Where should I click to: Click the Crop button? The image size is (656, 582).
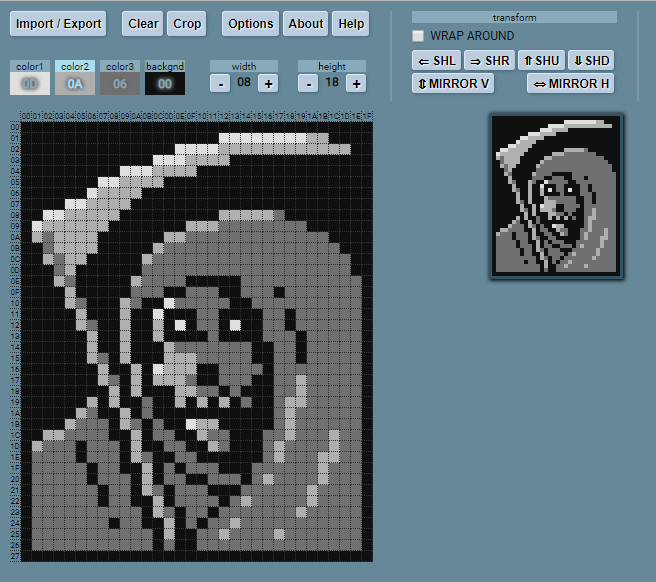pos(187,24)
